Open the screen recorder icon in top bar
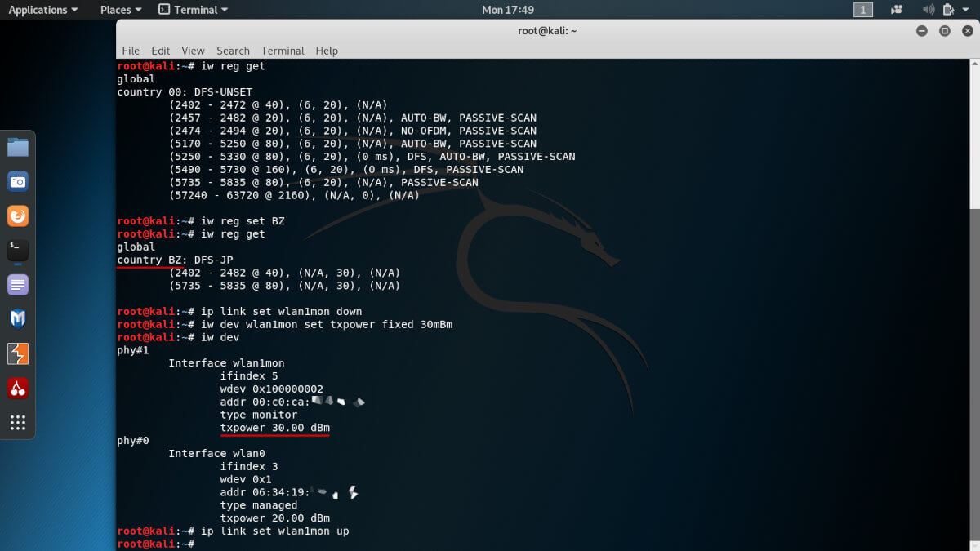The image size is (980, 551). [898, 10]
